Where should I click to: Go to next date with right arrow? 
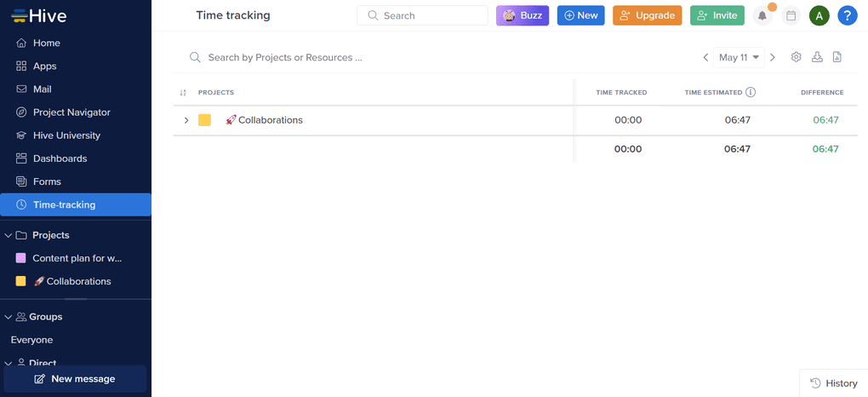click(x=773, y=57)
